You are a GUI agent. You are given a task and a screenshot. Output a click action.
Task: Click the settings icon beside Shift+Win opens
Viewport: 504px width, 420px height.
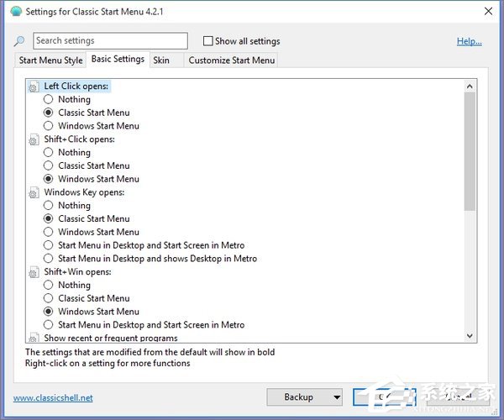coord(34,272)
